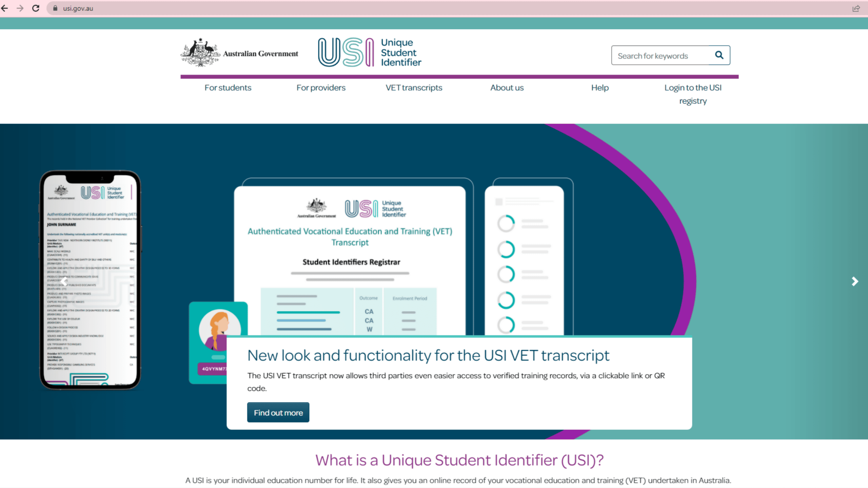Click the browser forward arrow
The height and width of the screenshot is (488, 868).
click(x=20, y=8)
